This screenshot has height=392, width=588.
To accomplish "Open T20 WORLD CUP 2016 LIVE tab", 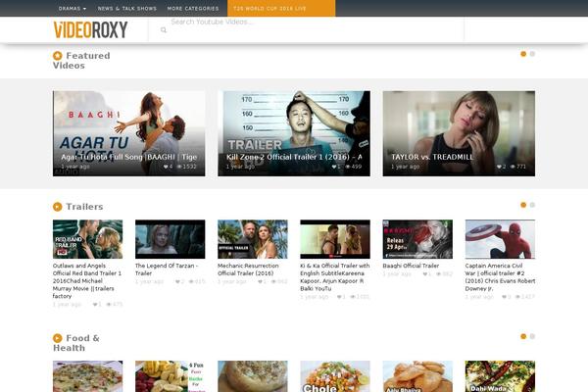I will 281,8.
